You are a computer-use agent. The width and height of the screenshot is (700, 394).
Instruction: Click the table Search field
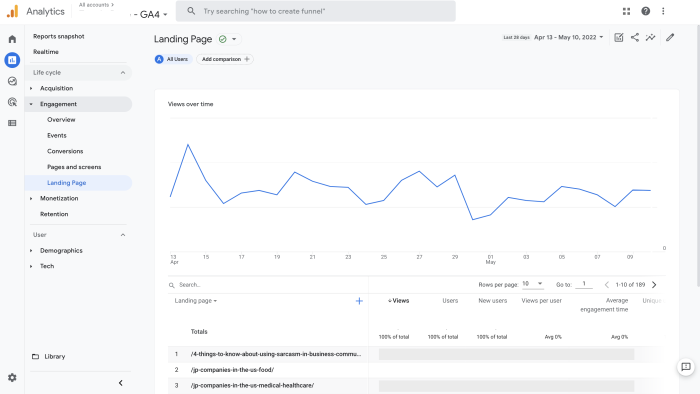268,285
